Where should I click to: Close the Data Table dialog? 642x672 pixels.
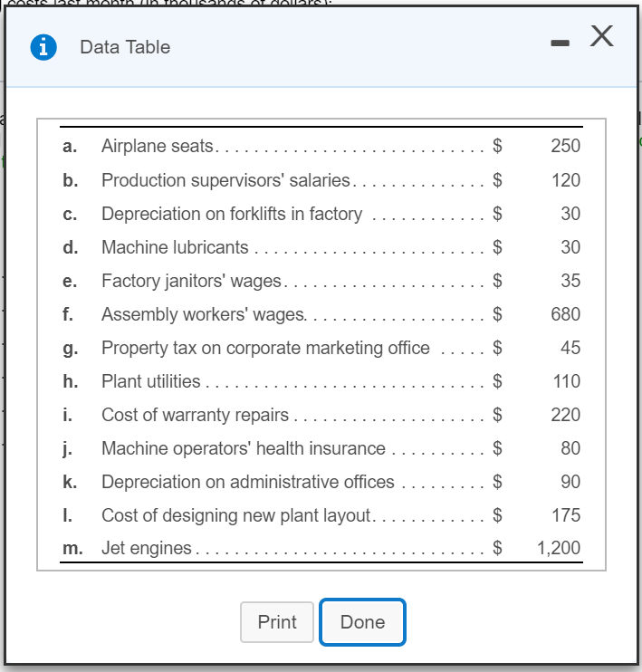602,35
